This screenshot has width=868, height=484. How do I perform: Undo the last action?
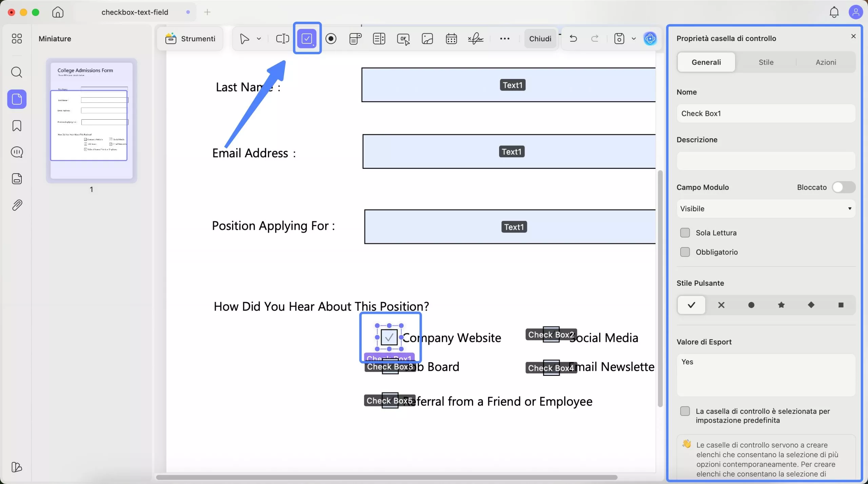pyautogui.click(x=573, y=38)
